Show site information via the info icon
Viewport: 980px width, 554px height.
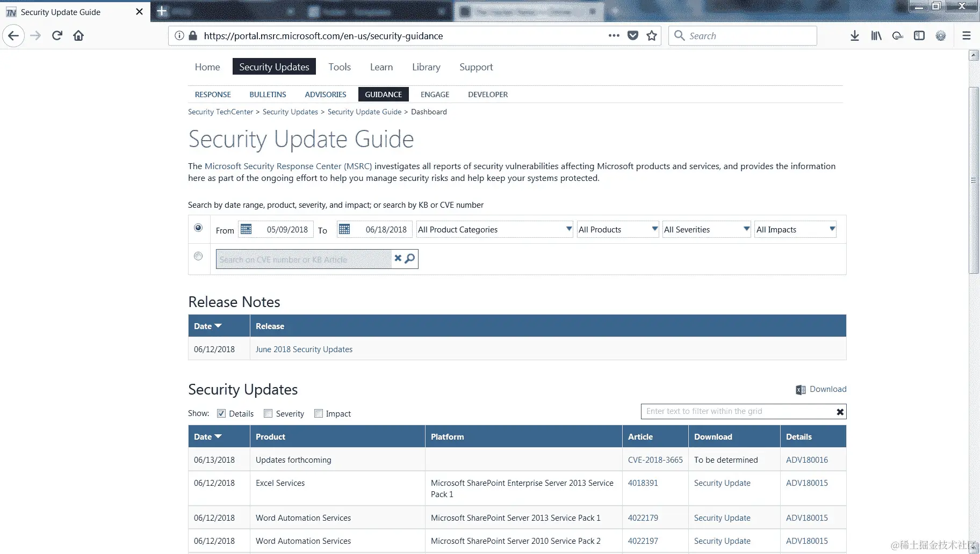coord(179,36)
